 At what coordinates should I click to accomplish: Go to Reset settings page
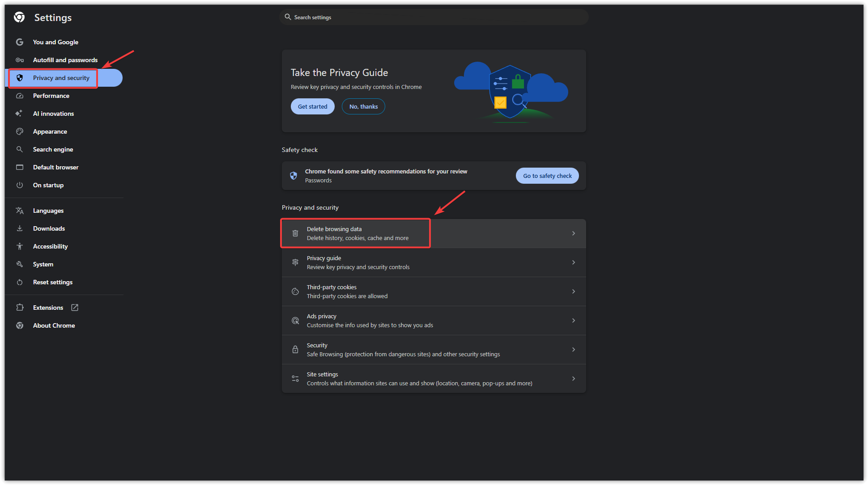[53, 282]
